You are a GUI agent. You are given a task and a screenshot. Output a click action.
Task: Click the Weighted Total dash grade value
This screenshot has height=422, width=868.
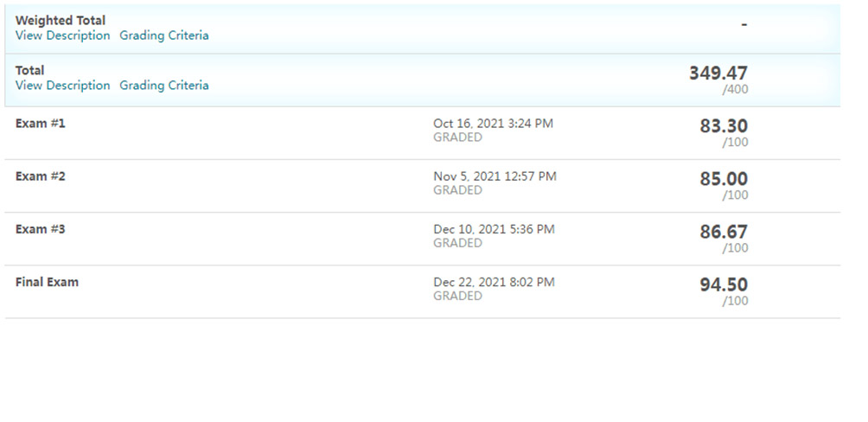pyautogui.click(x=744, y=24)
